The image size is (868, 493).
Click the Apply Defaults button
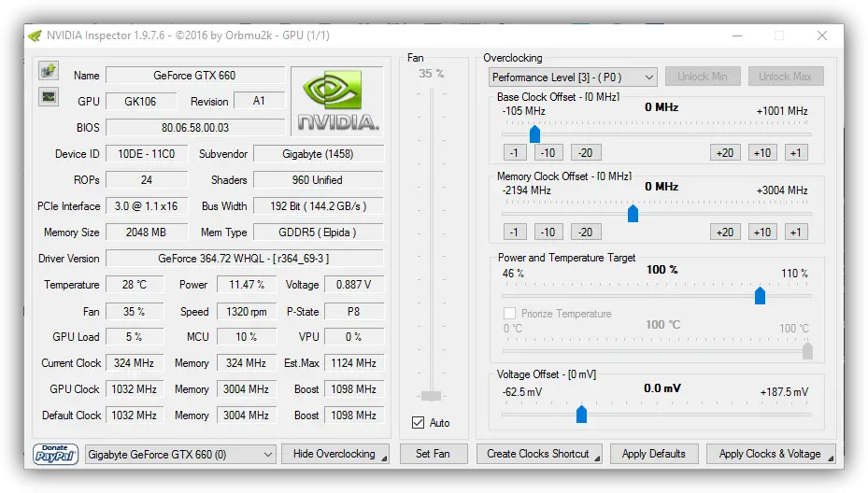(654, 454)
